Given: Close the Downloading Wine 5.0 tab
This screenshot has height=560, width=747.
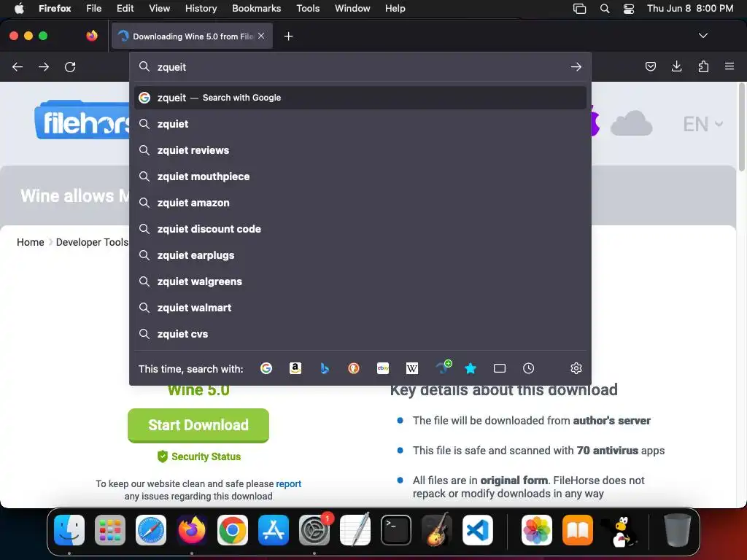Looking at the screenshot, I should pos(261,36).
